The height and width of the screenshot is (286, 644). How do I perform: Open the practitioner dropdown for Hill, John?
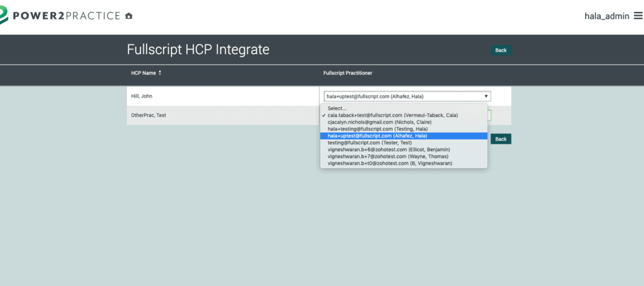pos(407,96)
